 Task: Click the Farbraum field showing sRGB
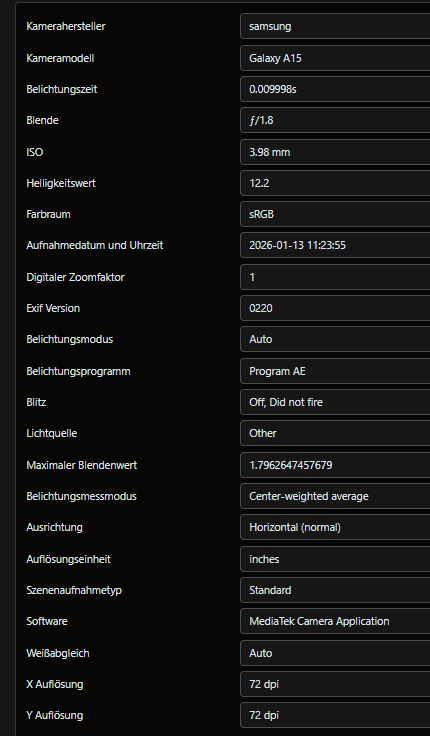(x=335, y=214)
